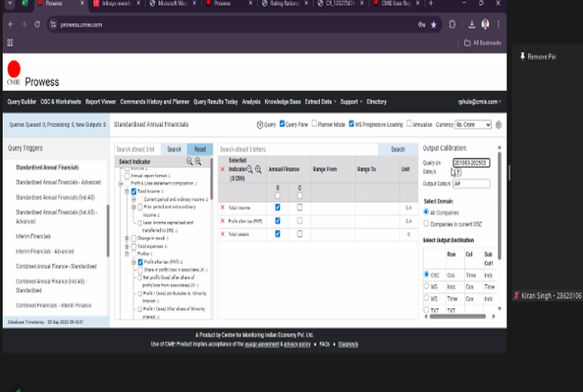583x392 pixels.
Task: Open settings gear next to Currency
Action: point(498,124)
